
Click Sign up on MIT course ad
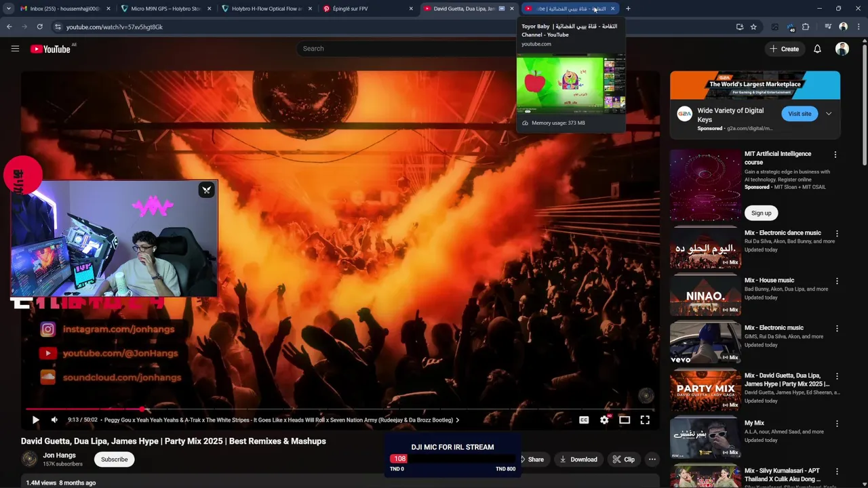[x=761, y=213]
